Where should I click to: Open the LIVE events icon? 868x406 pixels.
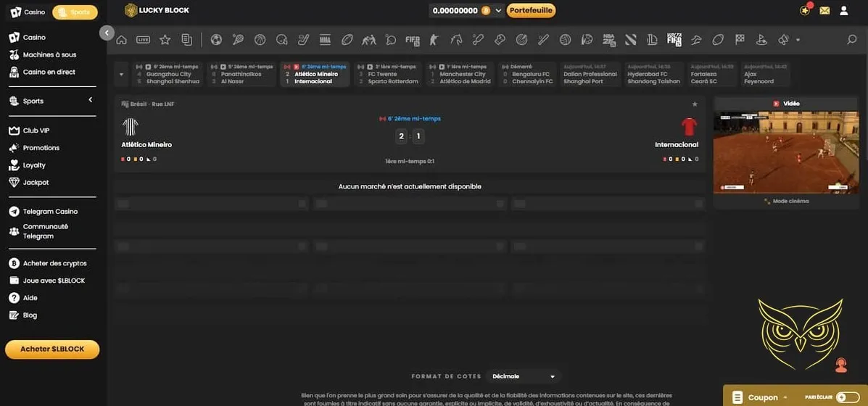click(144, 40)
